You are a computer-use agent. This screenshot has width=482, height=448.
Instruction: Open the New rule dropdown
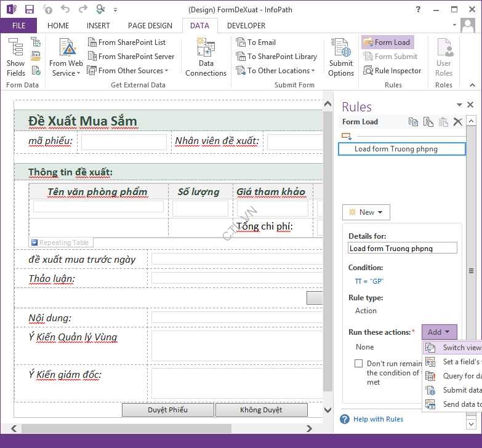click(366, 212)
